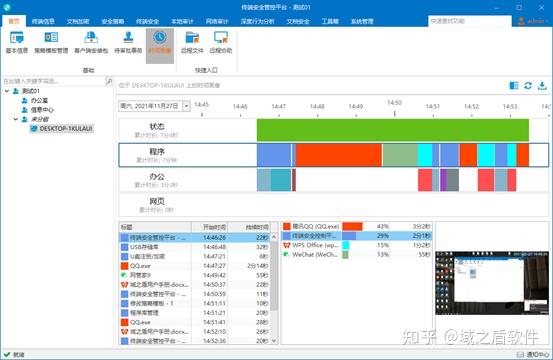The image size is (553, 360).
Task: Switch to the 首页 tab
Action: tap(14, 21)
